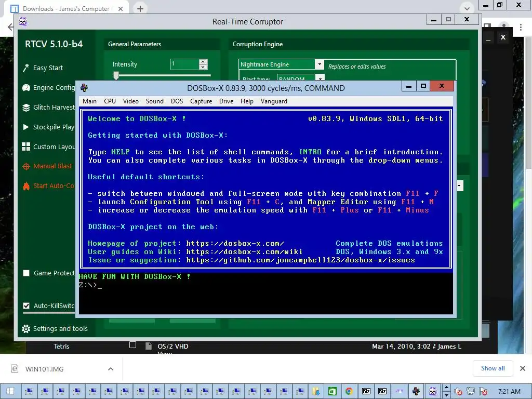
Task: Click Real-Time Corruptor title bar icon
Action: tap(23, 21)
